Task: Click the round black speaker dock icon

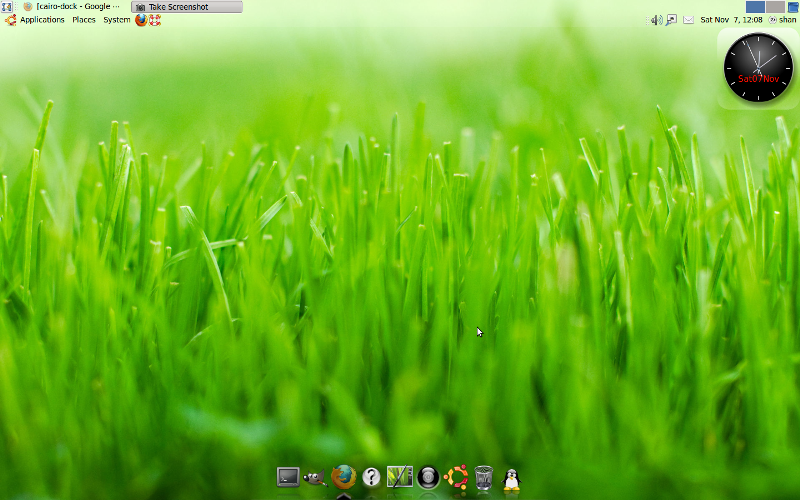Action: [x=428, y=478]
